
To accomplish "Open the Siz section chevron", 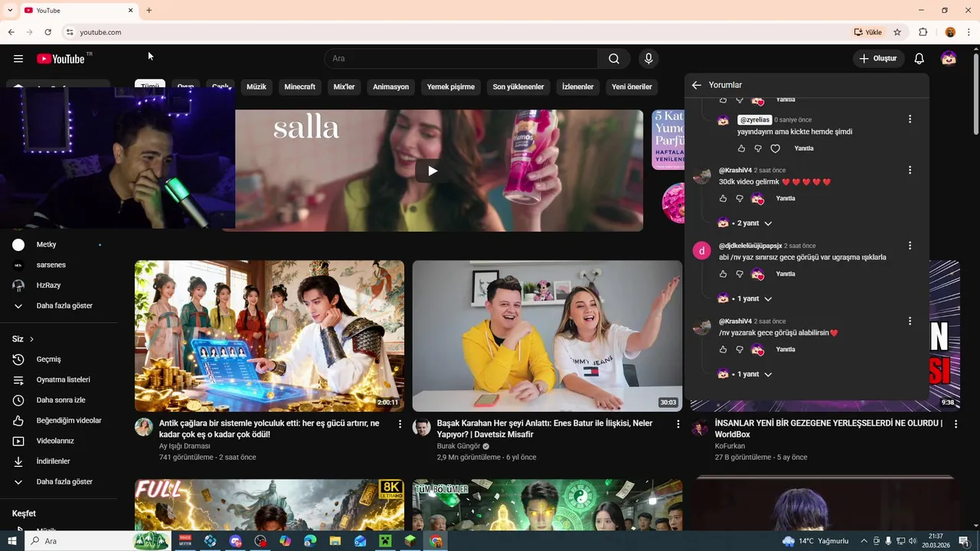I will 31,339.
